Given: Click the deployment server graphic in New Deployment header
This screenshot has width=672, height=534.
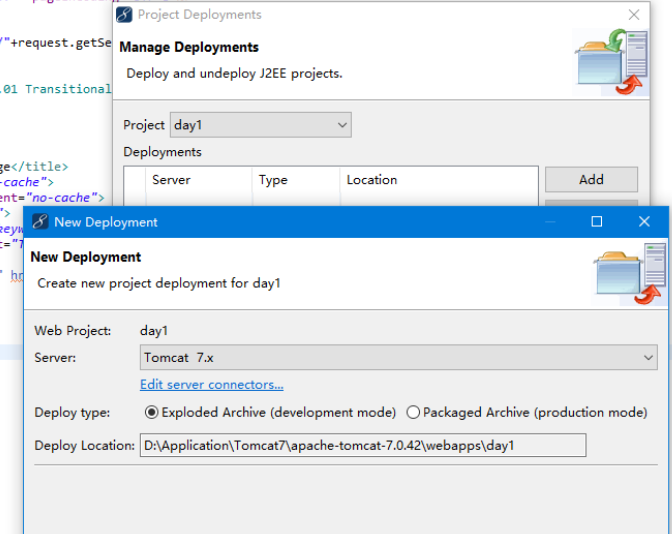Looking at the screenshot, I should coord(630,274).
